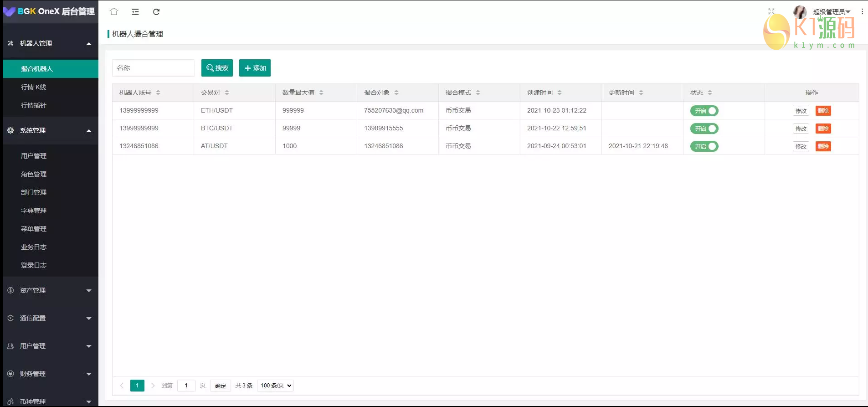Sort by 交易对 column arrows
Image resolution: width=868 pixels, height=407 pixels.
point(227,93)
